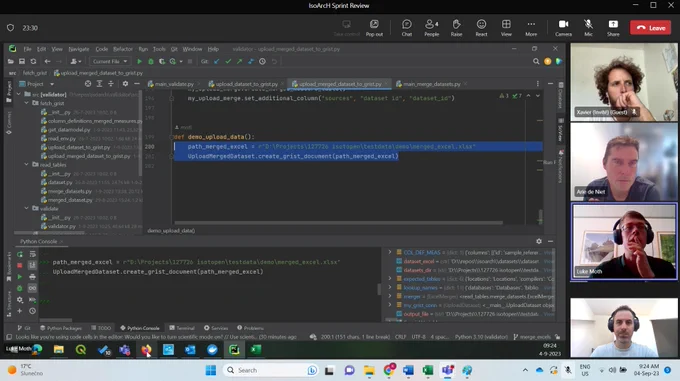Switch to the main_merge_datasets.py editor tab
This screenshot has width=680, height=381.
coord(431,84)
